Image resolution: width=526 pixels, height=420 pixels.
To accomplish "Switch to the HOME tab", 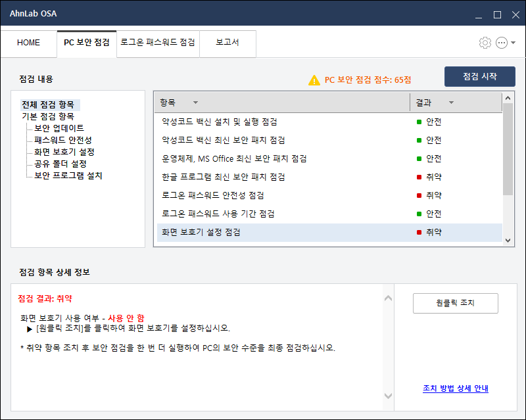I will (x=28, y=43).
